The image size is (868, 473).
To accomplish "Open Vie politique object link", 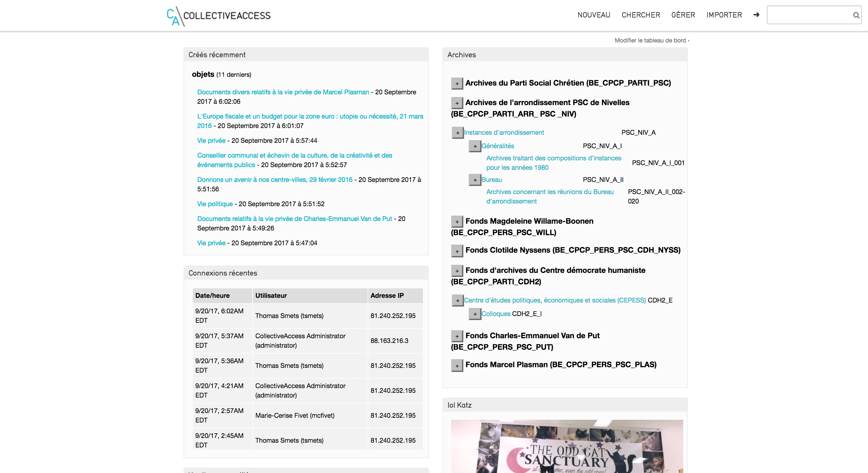I will (215, 204).
